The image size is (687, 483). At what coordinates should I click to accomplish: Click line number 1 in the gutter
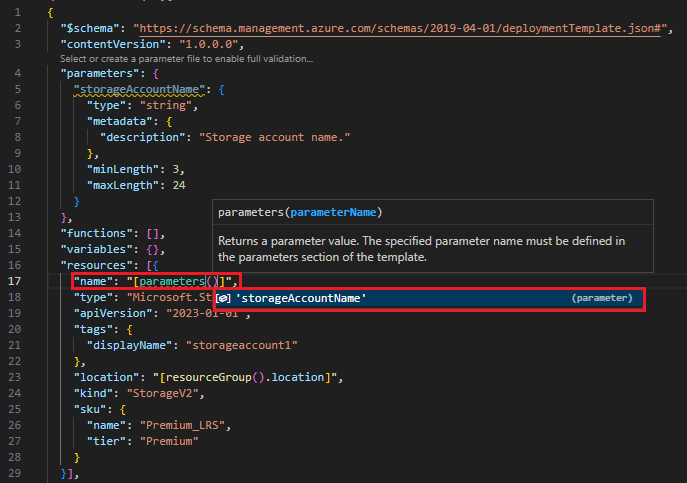coord(18,12)
